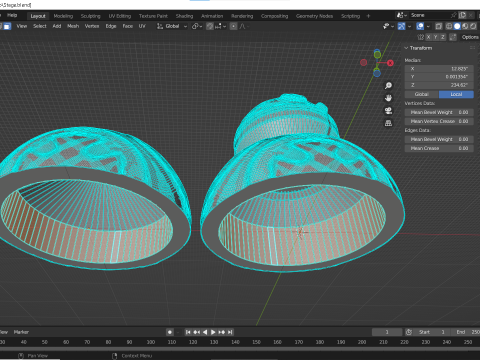Jump to timeline end frame

(x=230, y=332)
